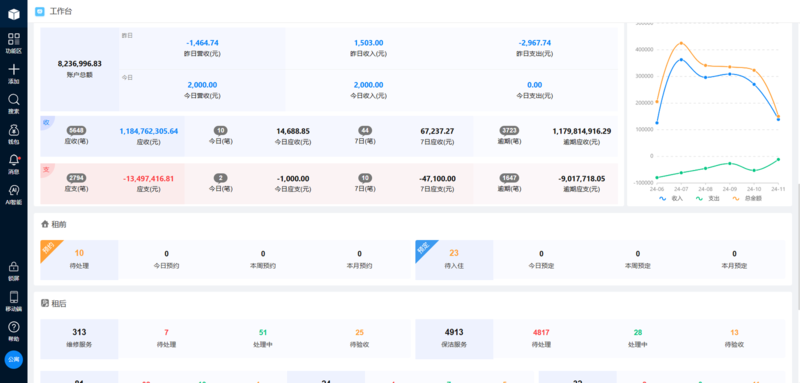
Task: Click the red 4817 待处理 cleaning count
Action: click(x=541, y=333)
